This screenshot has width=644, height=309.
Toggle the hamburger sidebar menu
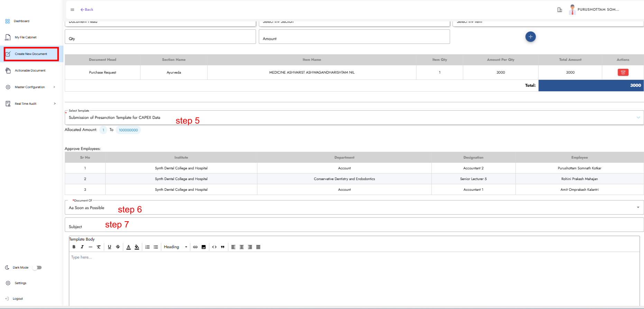72,10
